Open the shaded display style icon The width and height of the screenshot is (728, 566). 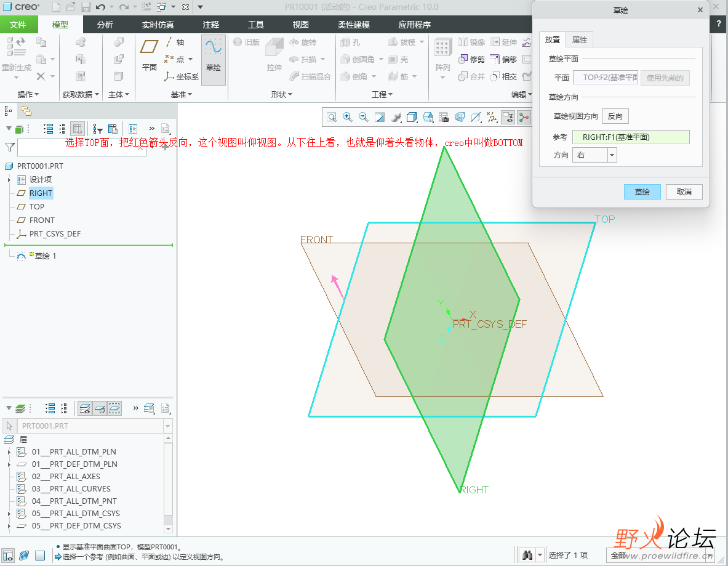(396, 117)
